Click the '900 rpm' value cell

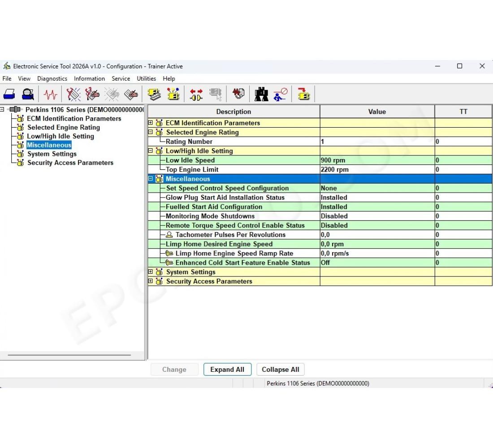(377, 160)
